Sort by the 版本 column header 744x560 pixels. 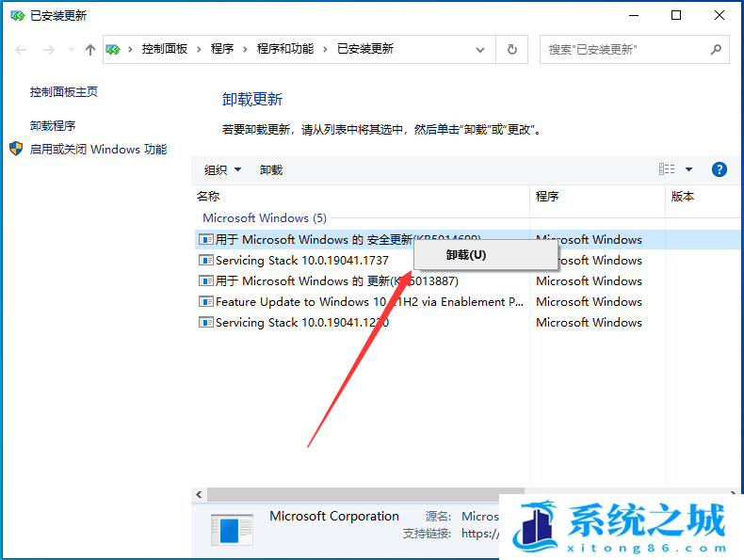[x=683, y=197]
